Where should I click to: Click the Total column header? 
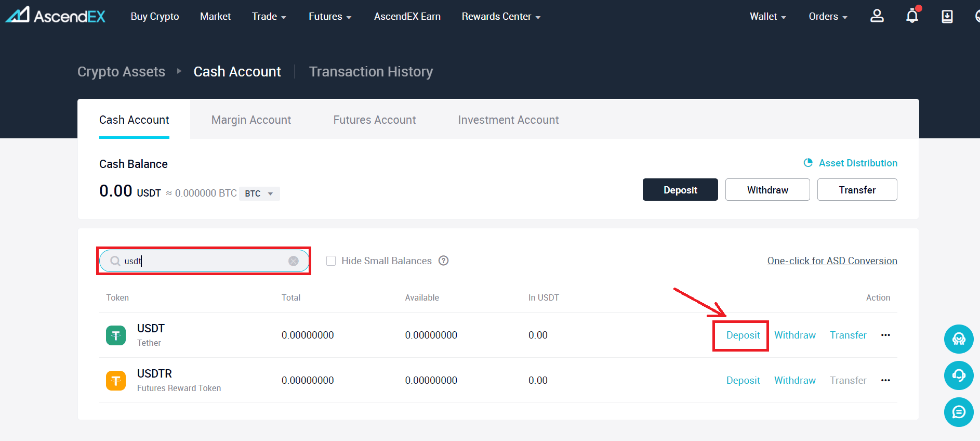(x=291, y=298)
